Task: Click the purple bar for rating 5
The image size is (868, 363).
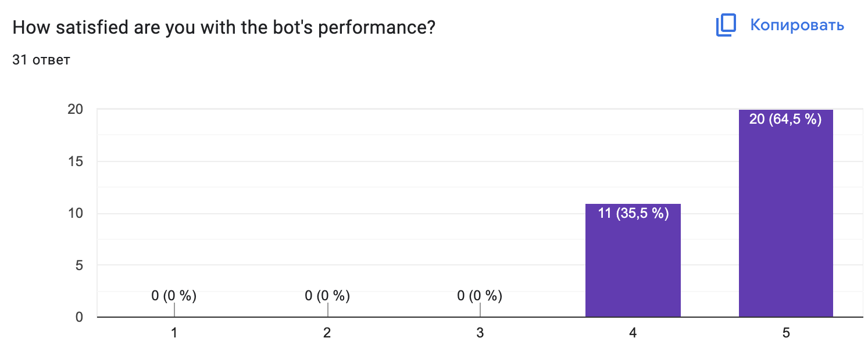Action: click(785, 221)
